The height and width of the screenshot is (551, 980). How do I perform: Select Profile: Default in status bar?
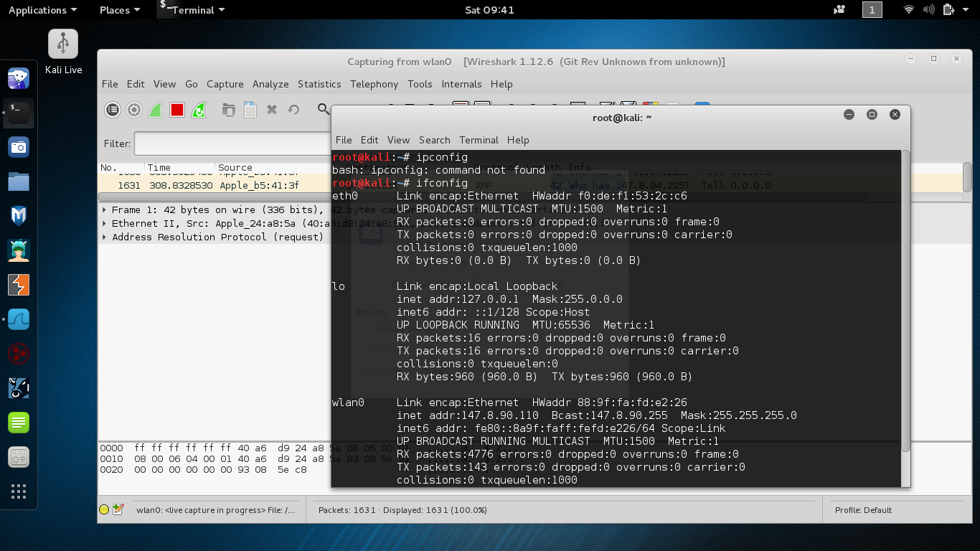coord(863,510)
